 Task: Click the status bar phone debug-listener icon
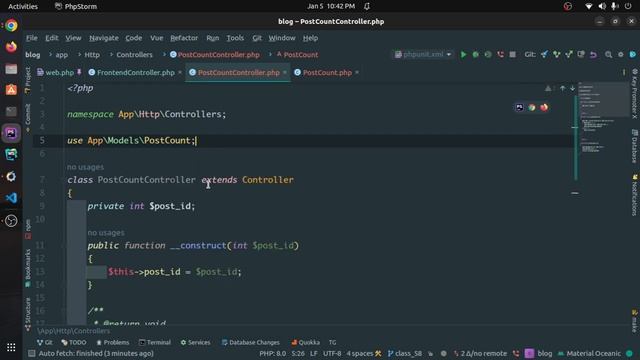(x=516, y=353)
